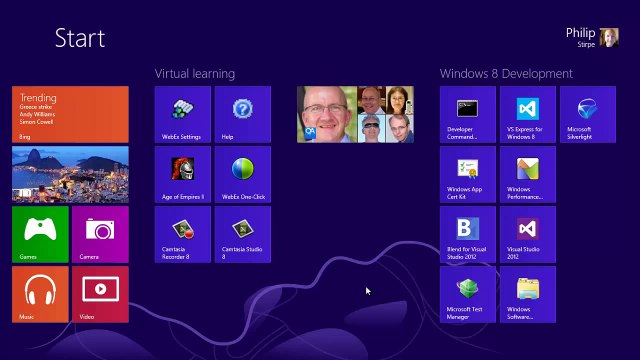Screen dimensions: 640x360
Task: Open the Help tile
Action: (x=242, y=114)
